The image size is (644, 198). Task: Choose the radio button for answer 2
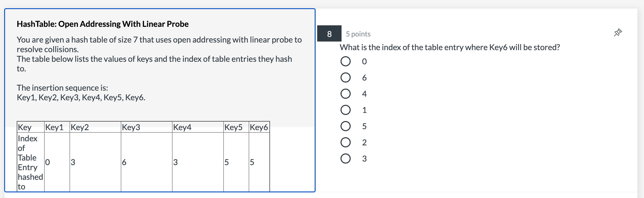[345, 142]
